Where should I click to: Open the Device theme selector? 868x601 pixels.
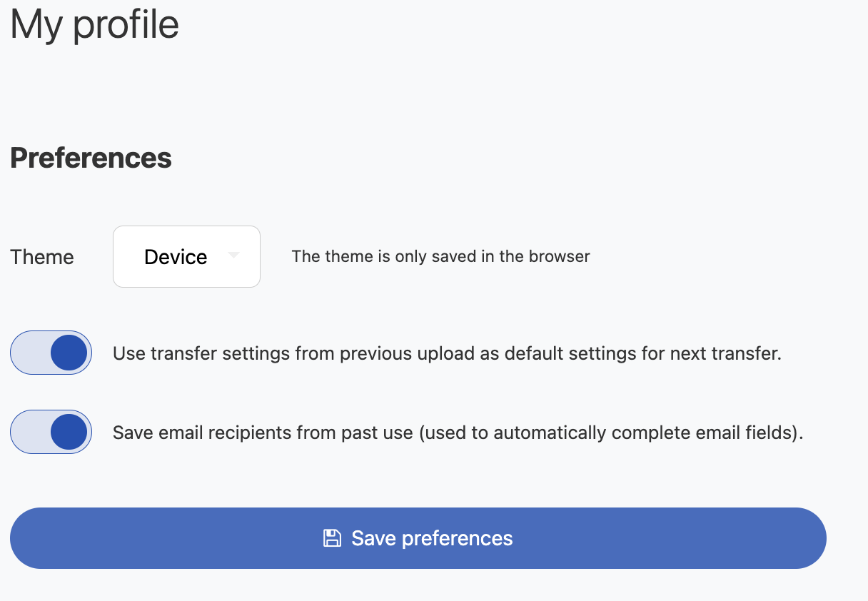coord(186,257)
